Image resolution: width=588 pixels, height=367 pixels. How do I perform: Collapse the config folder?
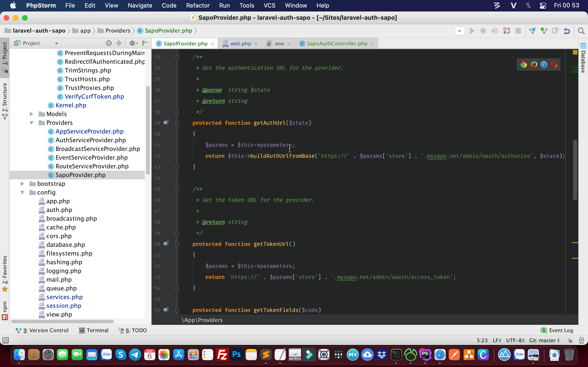coord(22,192)
